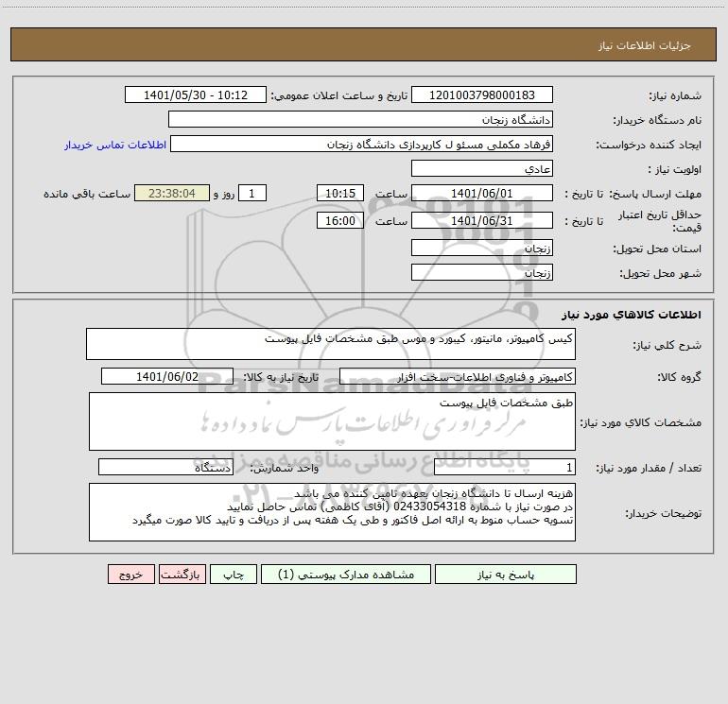Click label 'نام دستگاه خریدار:'
The width and height of the screenshot is (728, 704).
pyautogui.click(x=657, y=121)
